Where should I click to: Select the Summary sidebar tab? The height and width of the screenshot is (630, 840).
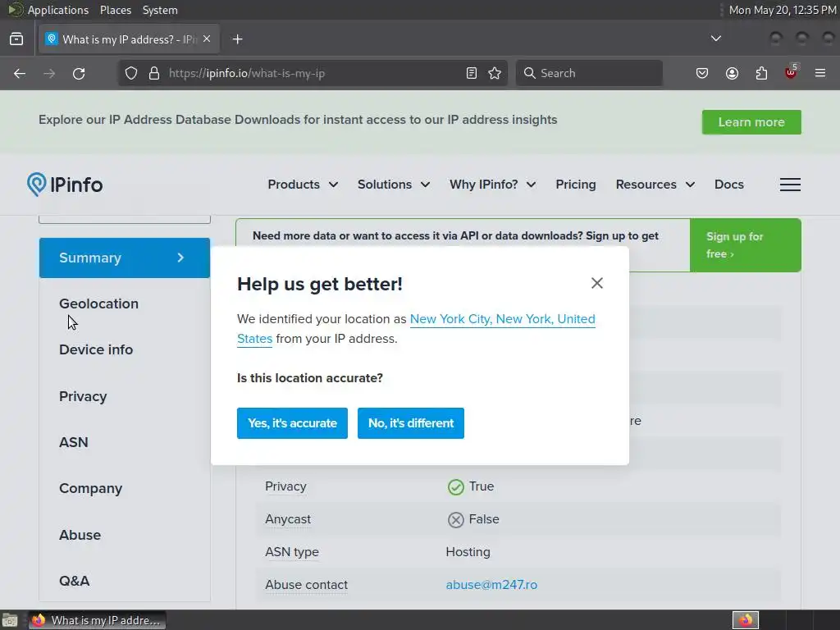(125, 258)
